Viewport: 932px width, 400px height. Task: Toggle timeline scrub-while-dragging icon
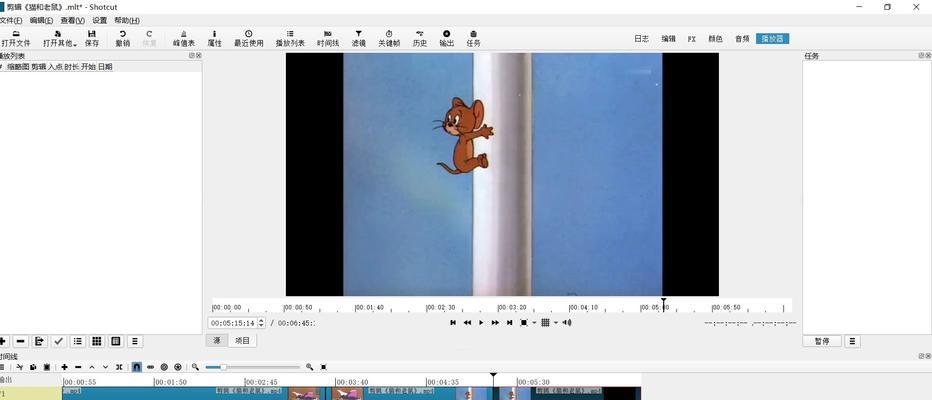pyautogui.click(x=150, y=367)
